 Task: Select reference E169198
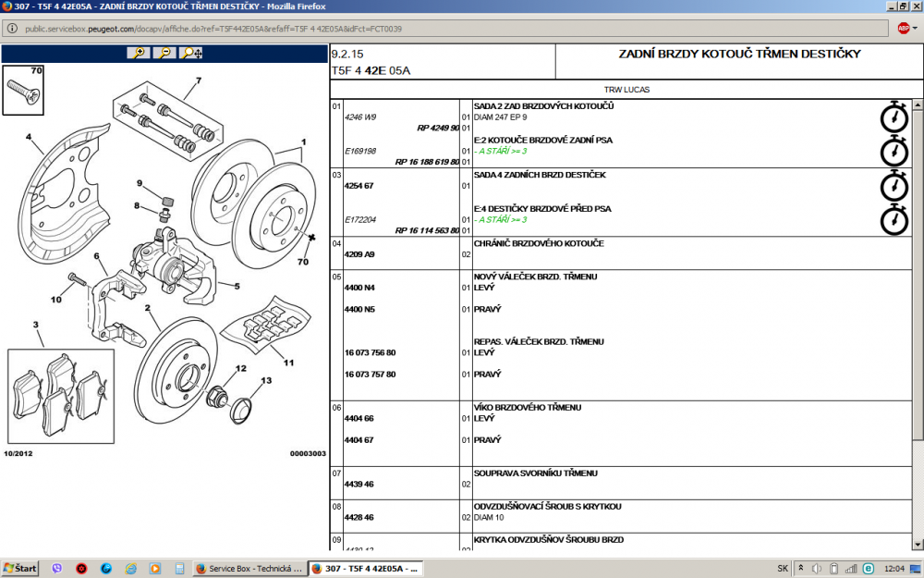pyautogui.click(x=360, y=151)
